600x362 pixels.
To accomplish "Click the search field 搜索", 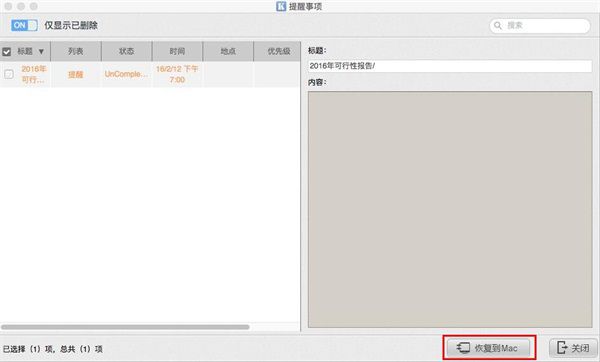I will click(x=540, y=26).
